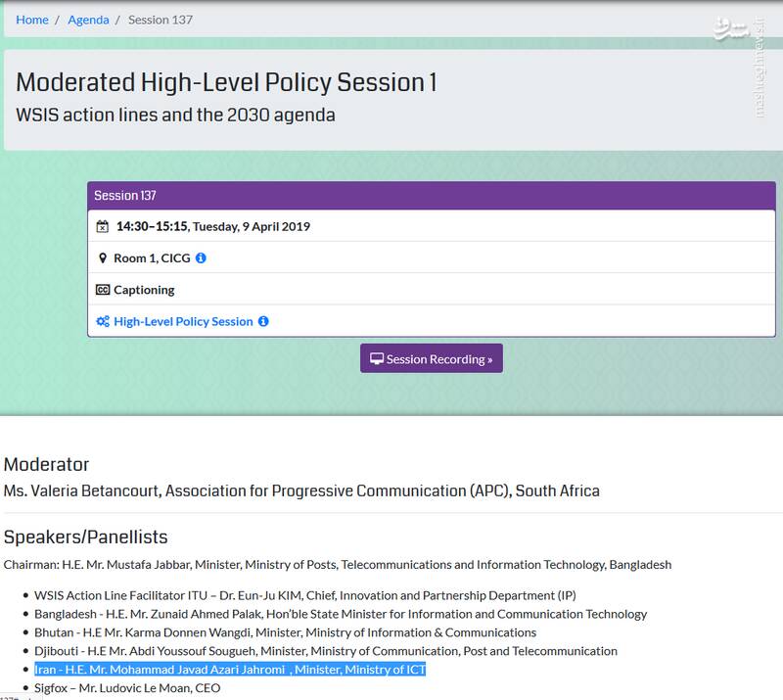Image resolution: width=783 pixels, height=700 pixels.
Task: Click the location pin icon beside Room 1
Action: [x=103, y=258]
